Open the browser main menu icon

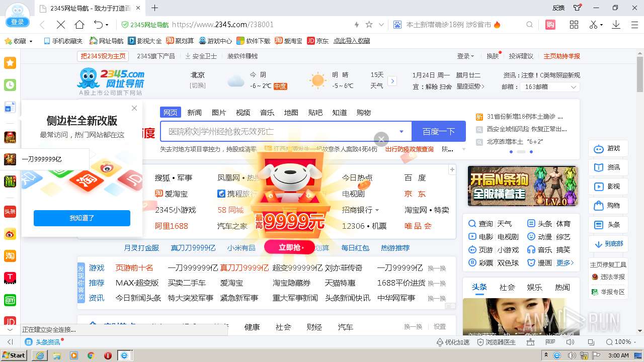click(634, 25)
